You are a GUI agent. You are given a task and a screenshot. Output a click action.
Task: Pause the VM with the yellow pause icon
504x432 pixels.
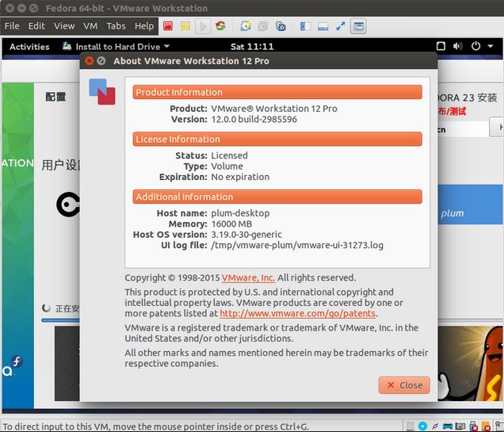(x=185, y=26)
